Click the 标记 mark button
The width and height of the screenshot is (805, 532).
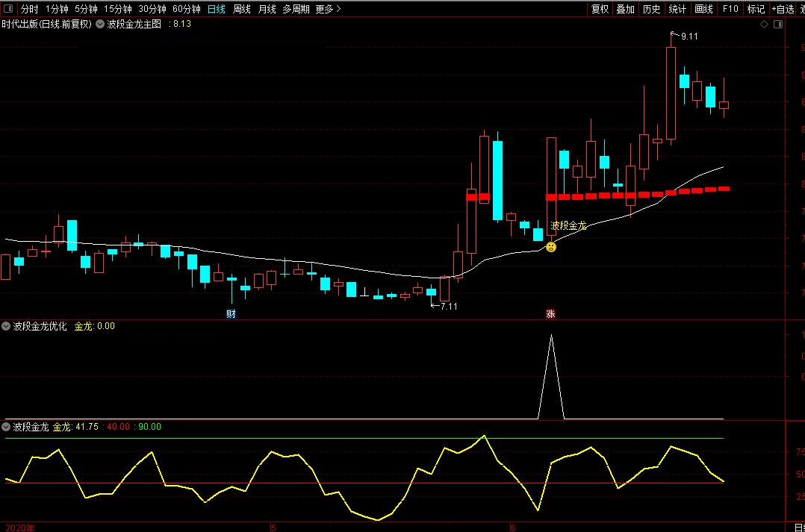pyautogui.click(x=756, y=9)
